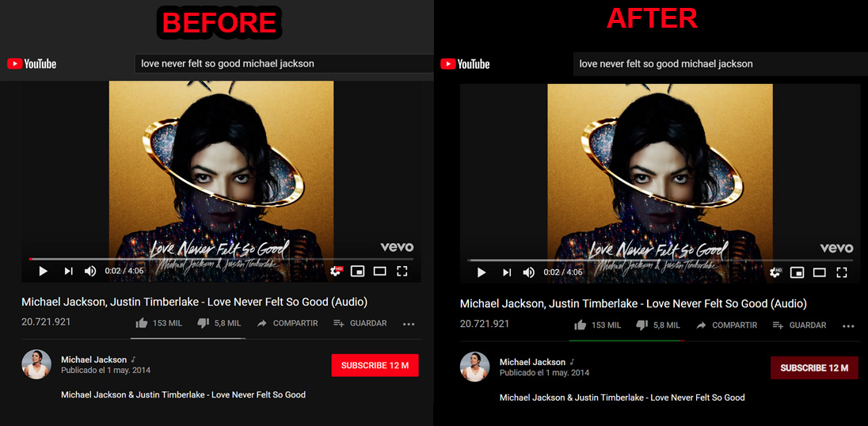Click the video title text in BEFORE panel

194,302
